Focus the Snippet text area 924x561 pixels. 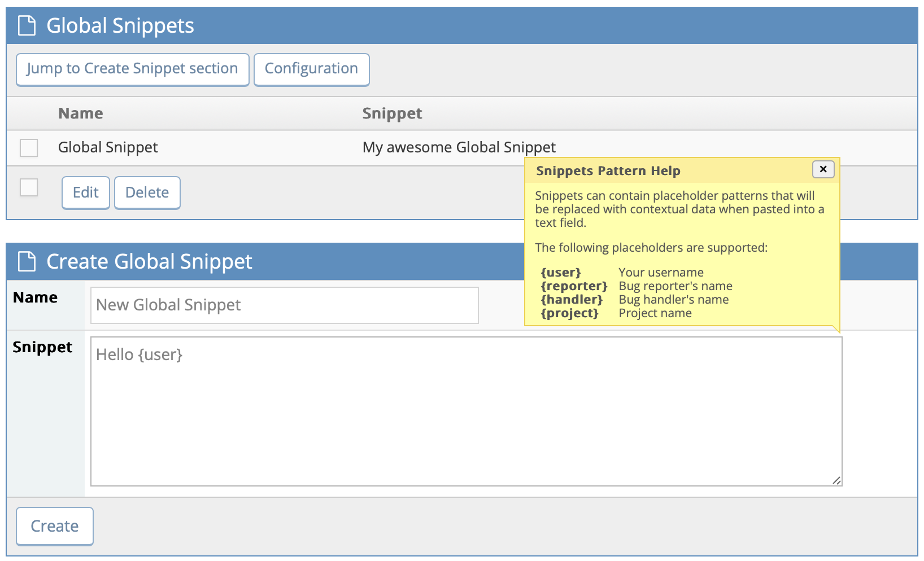click(467, 411)
